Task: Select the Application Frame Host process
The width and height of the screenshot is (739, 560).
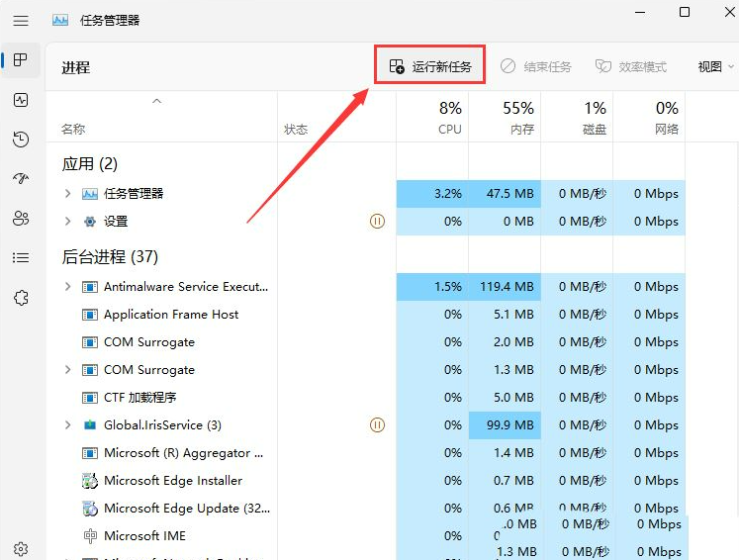Action: [x=171, y=315]
